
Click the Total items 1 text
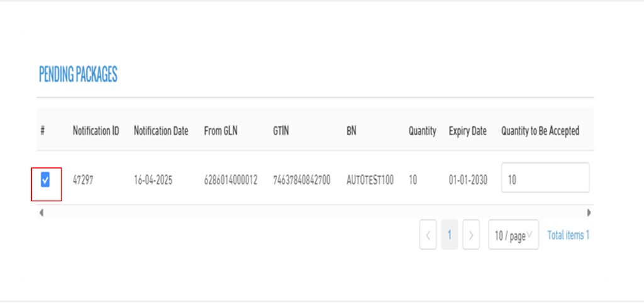click(568, 236)
